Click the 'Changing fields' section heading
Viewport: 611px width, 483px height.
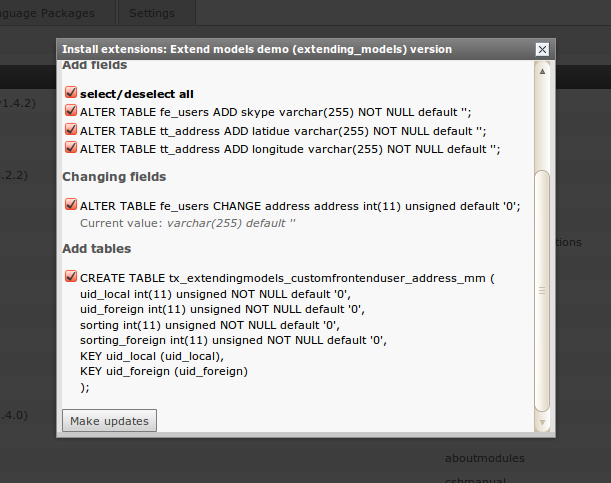pos(112,177)
